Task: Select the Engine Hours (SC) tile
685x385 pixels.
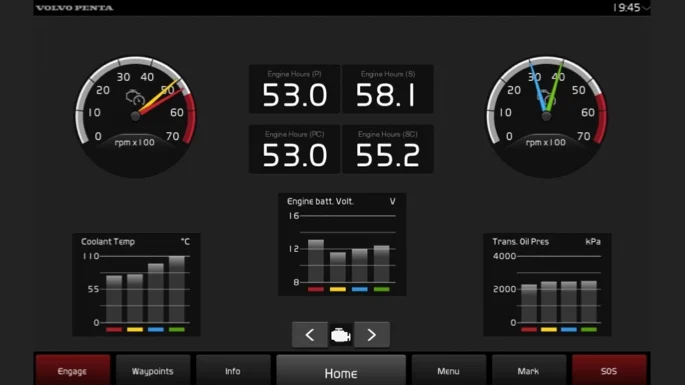Action: point(388,149)
